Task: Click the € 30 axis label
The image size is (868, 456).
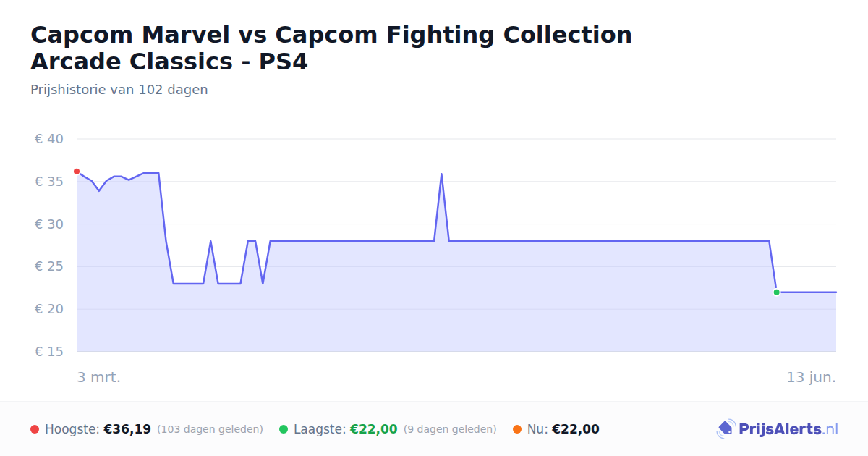Action: [49, 224]
